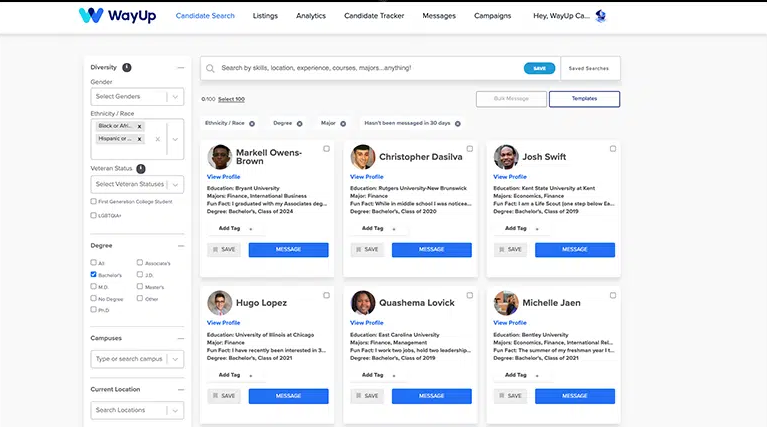The width and height of the screenshot is (767, 427).
Task: Collapse the Degree filter section
Action: 181,246
